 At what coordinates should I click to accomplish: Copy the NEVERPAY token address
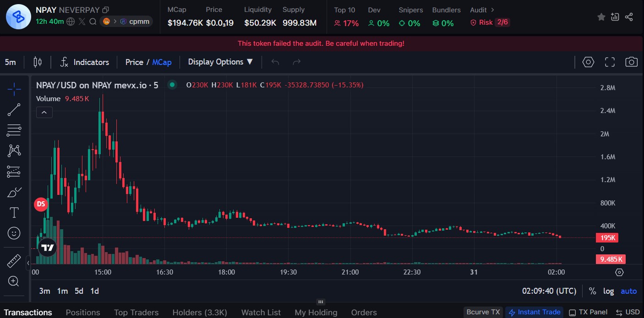[x=106, y=10]
